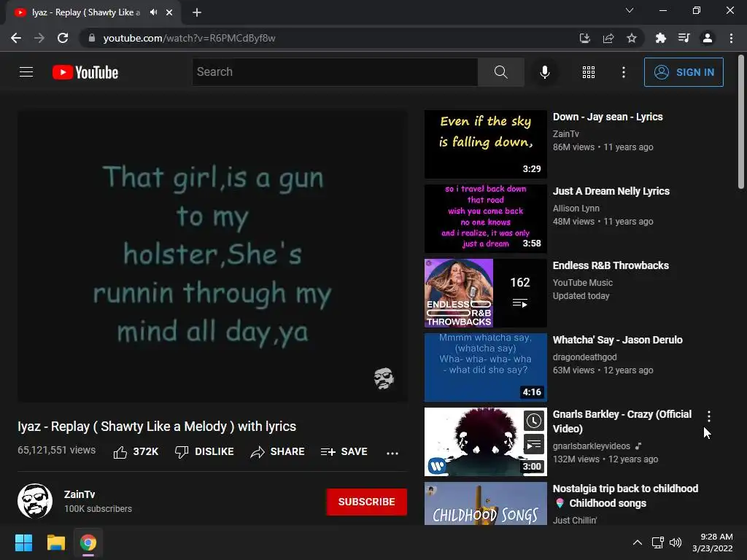Bookmark this page with star

[632, 38]
